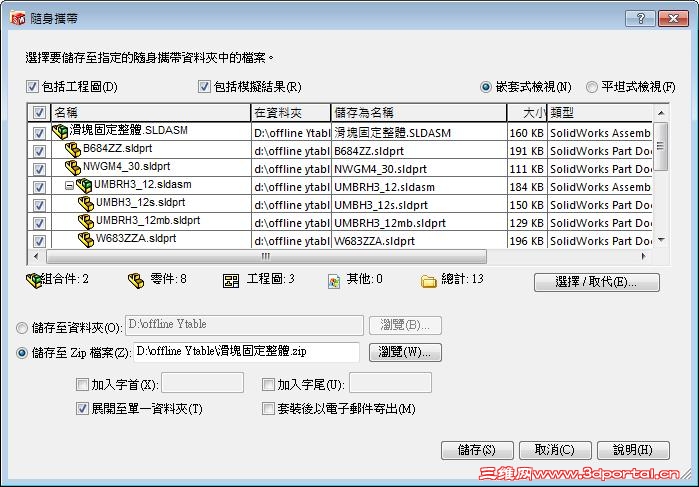This screenshot has height=487, width=699.
Task: Collapse the UMBRH3_12.sldasm tree node
Action: tap(69, 185)
